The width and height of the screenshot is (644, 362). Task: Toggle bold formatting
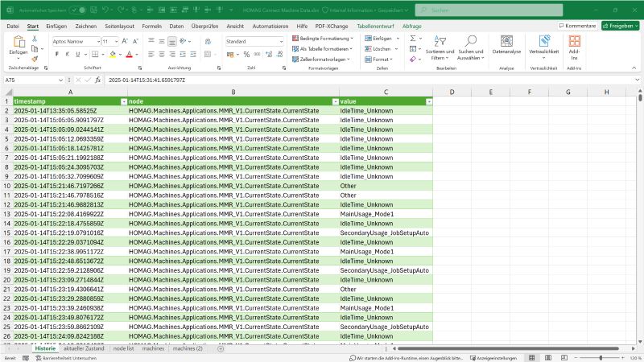(x=56, y=54)
